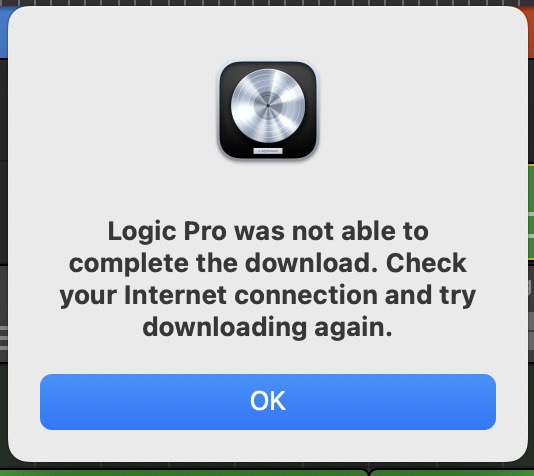Click the download error message text
This screenshot has height=476, width=534.
[x=268, y=279]
